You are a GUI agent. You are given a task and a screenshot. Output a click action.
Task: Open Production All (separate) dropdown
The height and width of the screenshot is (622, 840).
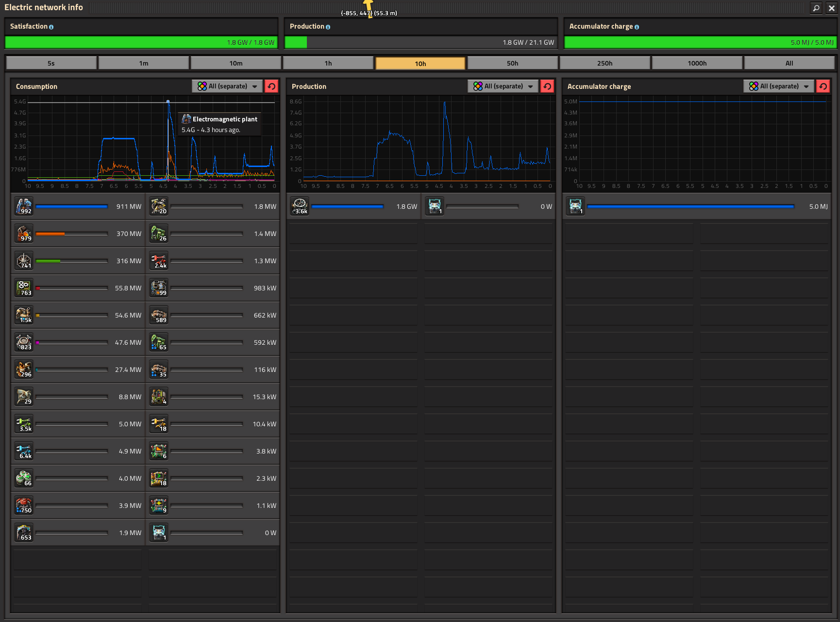(x=503, y=86)
